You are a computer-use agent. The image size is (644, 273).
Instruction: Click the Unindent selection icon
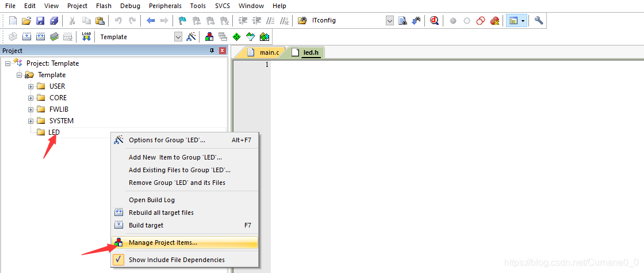[257, 21]
